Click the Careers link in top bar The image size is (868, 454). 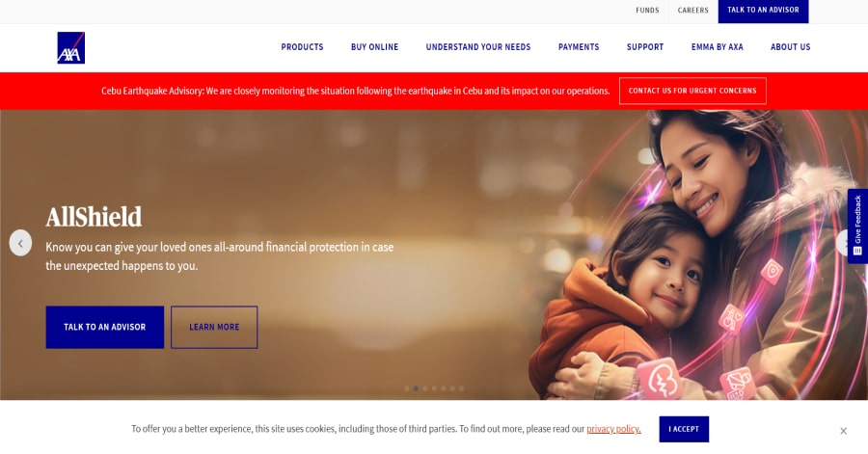tap(693, 10)
